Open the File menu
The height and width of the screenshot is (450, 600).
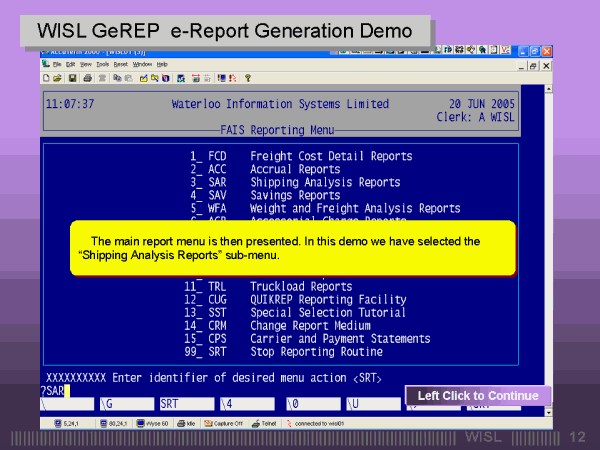[57, 64]
